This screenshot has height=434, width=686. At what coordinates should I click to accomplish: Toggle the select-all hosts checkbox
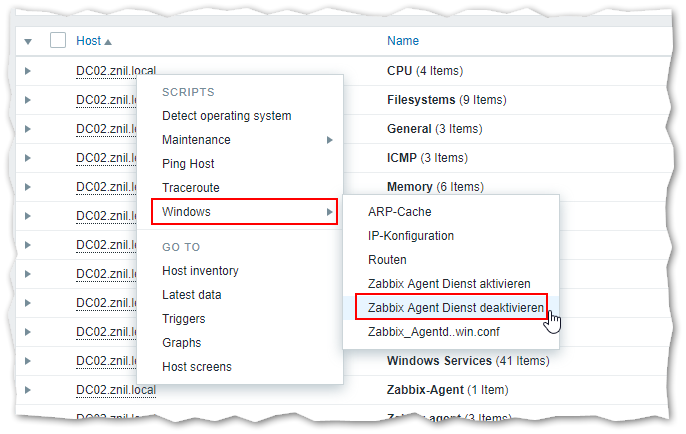58,41
